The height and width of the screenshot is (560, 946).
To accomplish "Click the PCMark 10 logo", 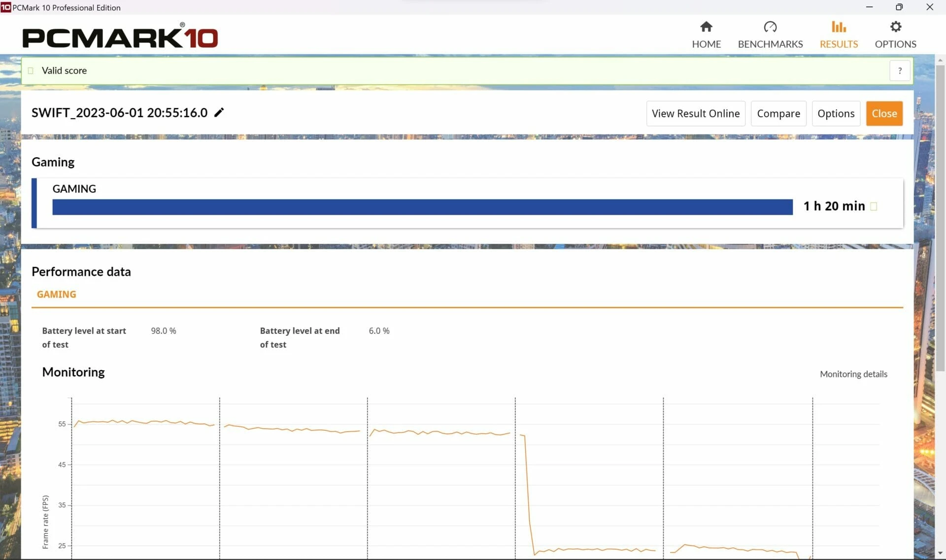I will pyautogui.click(x=120, y=35).
